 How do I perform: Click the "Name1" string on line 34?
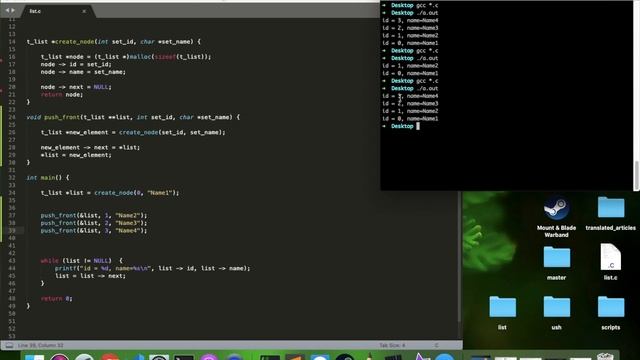click(x=161, y=193)
